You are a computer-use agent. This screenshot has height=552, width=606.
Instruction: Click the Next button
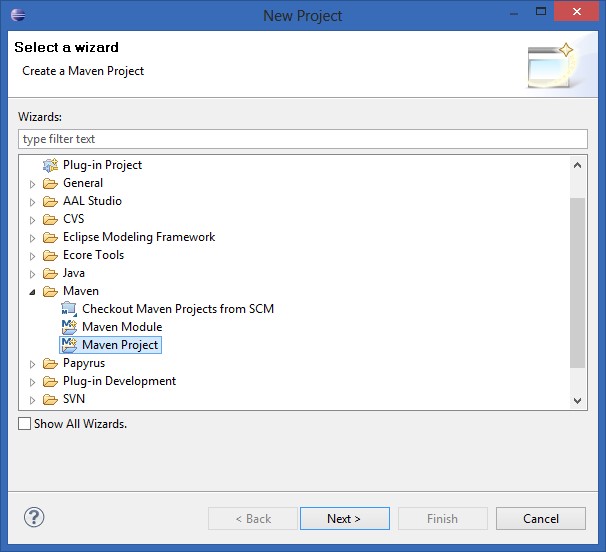tap(345, 518)
